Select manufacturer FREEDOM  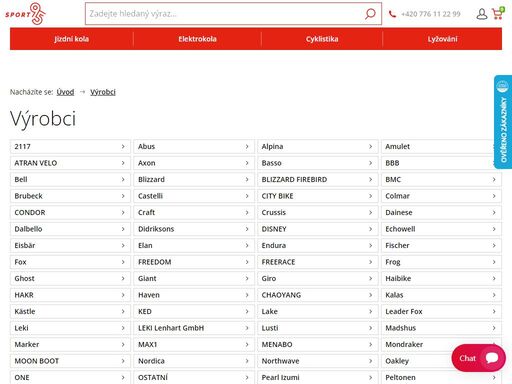[x=194, y=262]
